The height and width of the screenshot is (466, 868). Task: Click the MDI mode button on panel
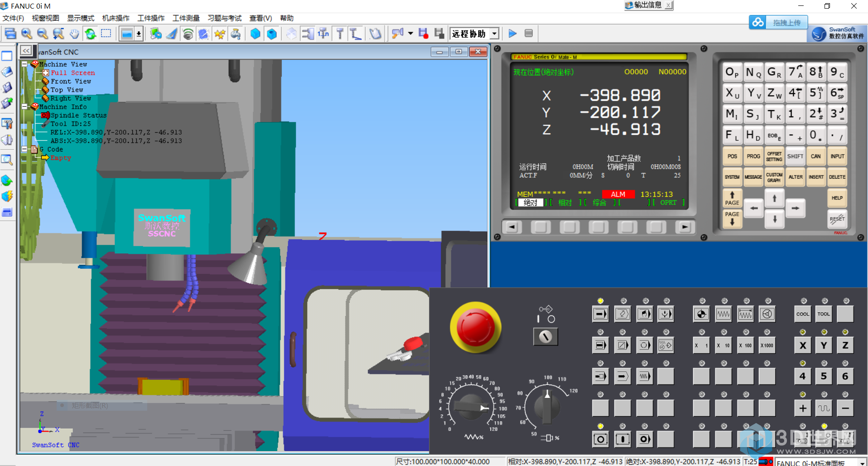coord(644,314)
